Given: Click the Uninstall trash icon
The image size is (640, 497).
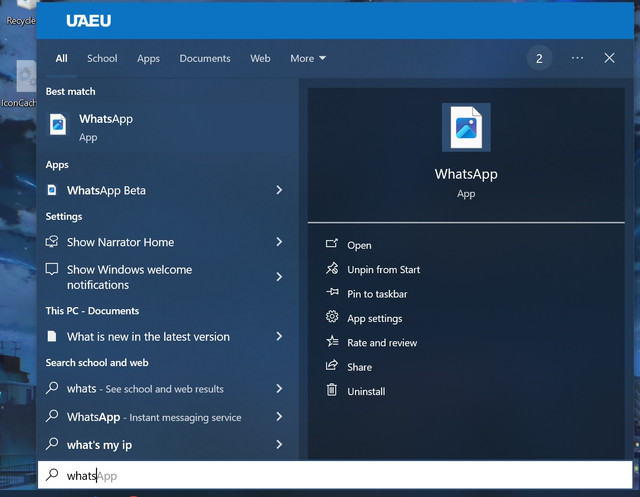Looking at the screenshot, I should [x=332, y=390].
